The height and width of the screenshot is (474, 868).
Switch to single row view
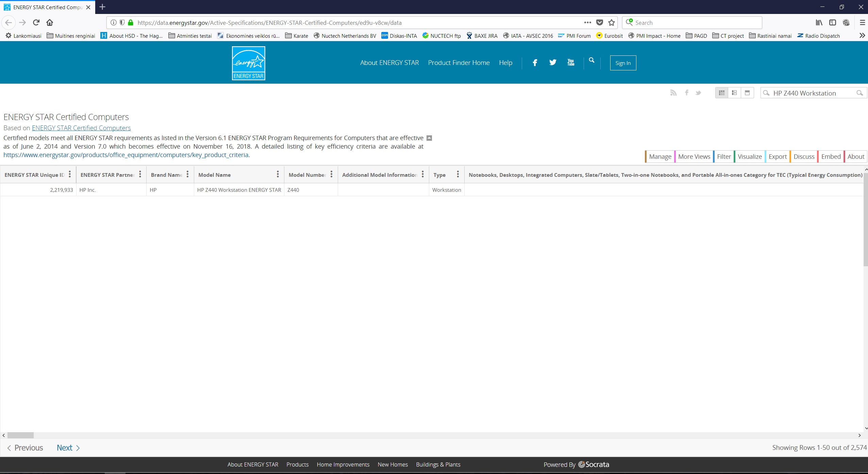click(747, 93)
